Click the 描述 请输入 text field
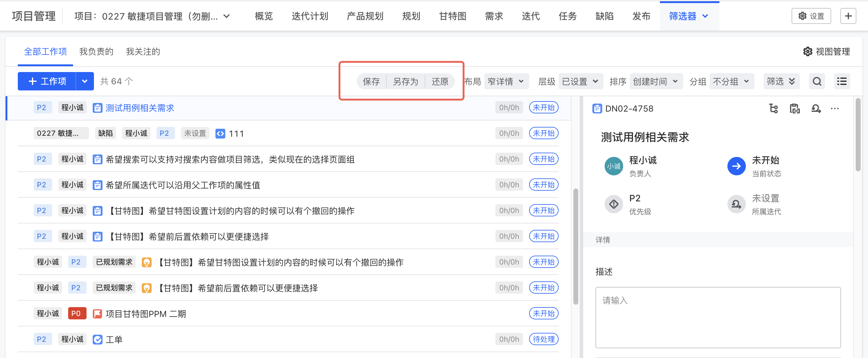The width and height of the screenshot is (868, 358). click(x=718, y=317)
